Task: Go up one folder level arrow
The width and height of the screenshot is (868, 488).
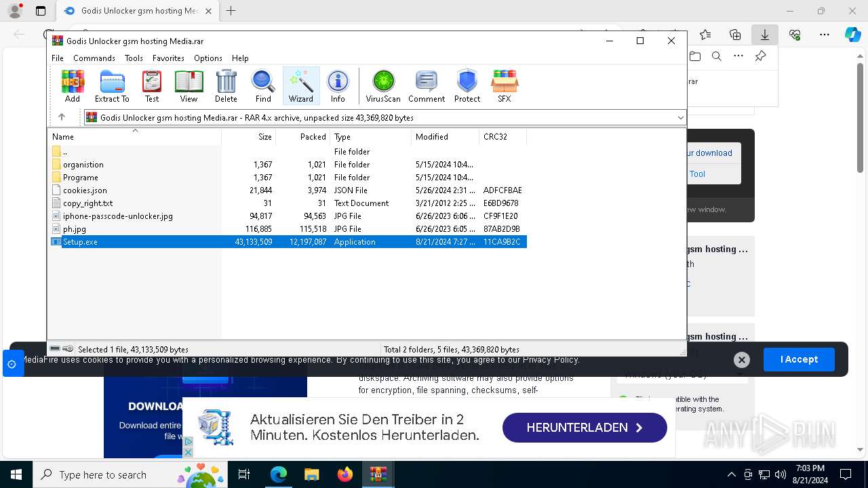Action: coord(62,117)
